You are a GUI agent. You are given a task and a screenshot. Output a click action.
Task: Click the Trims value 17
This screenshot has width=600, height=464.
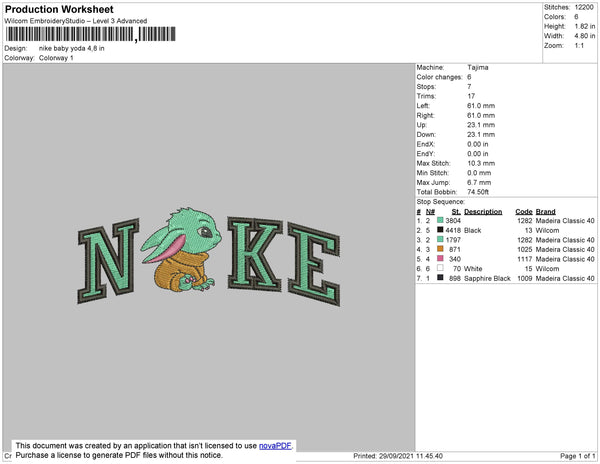pos(471,96)
